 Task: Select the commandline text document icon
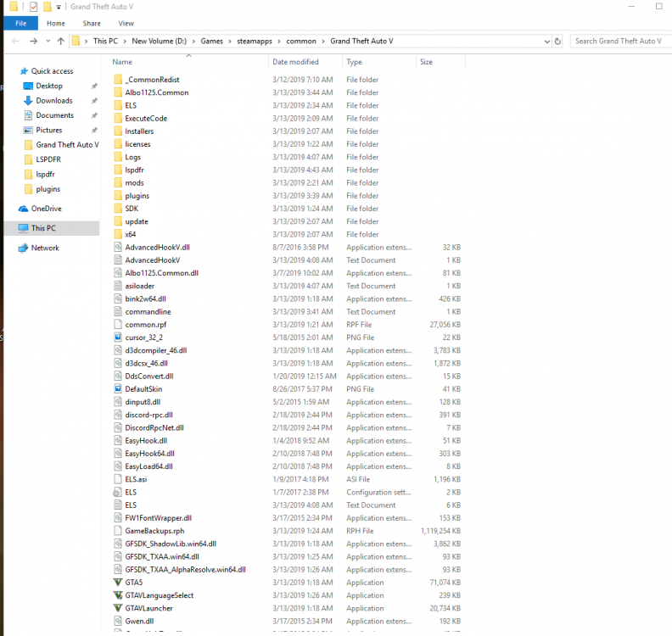[x=118, y=311]
